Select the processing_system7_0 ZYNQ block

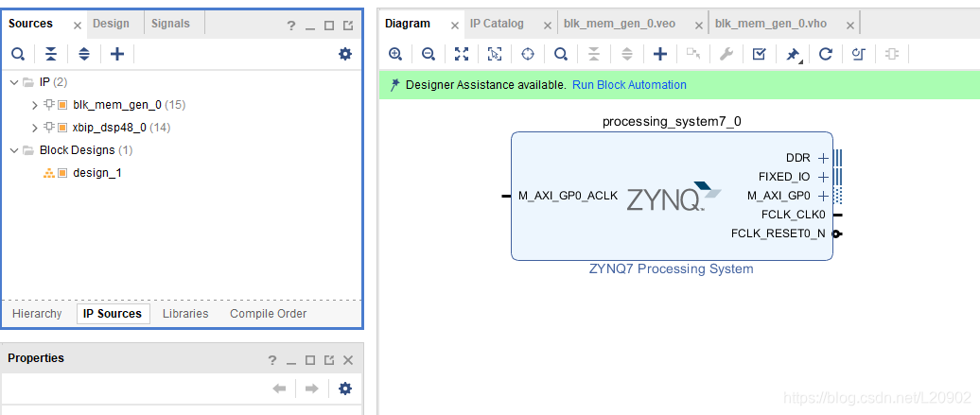coord(672,197)
